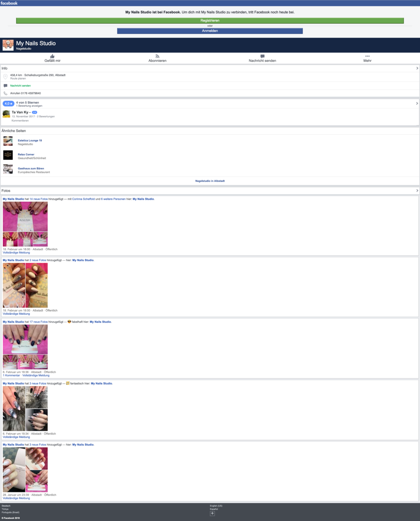Click the Abonnieren feed icon
Image resolution: width=420 pixels, height=521 pixels.
click(x=157, y=56)
